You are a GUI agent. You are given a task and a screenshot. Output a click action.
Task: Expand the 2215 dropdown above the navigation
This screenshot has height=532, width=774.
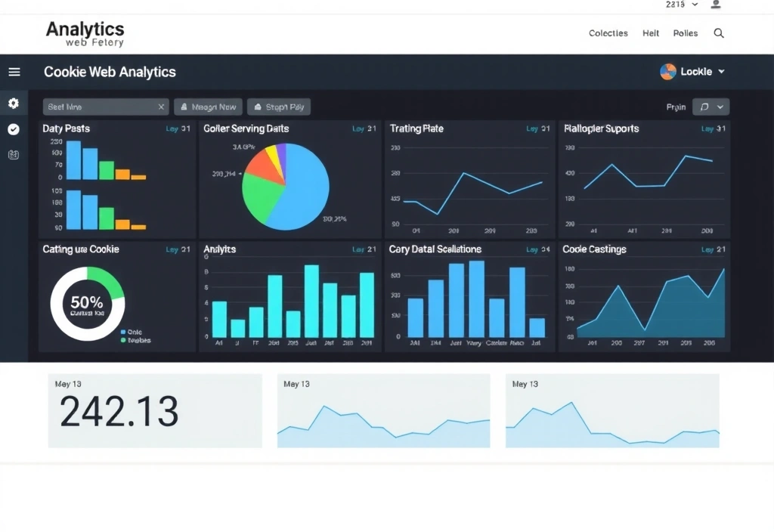[x=679, y=5]
